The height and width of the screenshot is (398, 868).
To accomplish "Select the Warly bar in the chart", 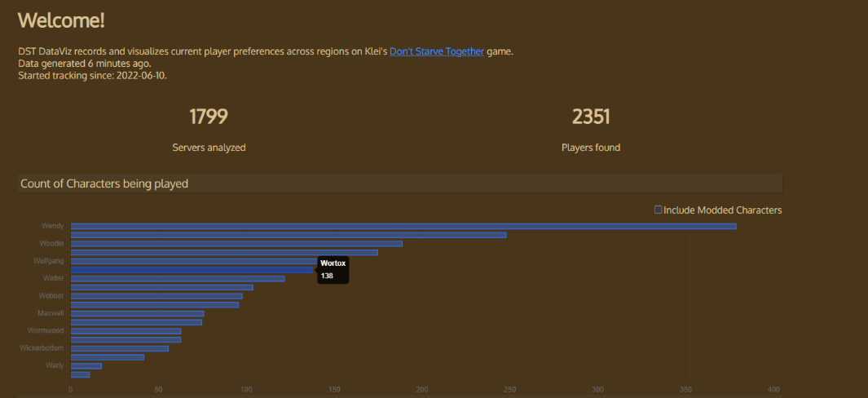I will 86,366.
